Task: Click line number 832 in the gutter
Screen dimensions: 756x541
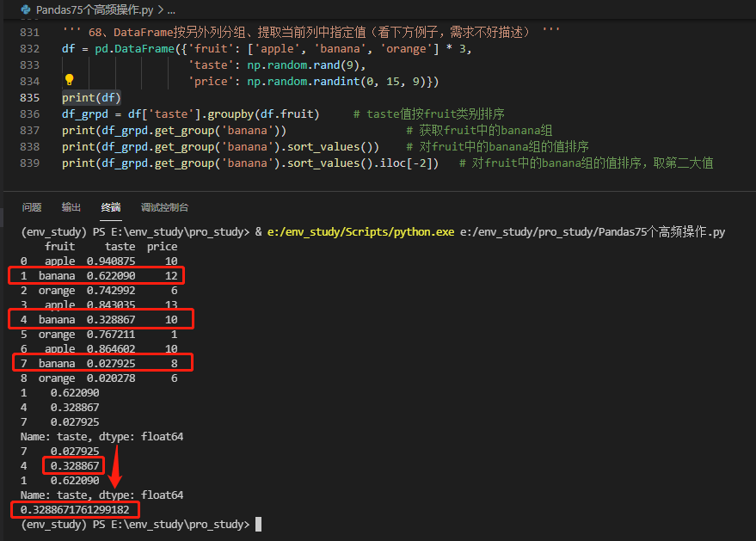Action: coord(30,49)
